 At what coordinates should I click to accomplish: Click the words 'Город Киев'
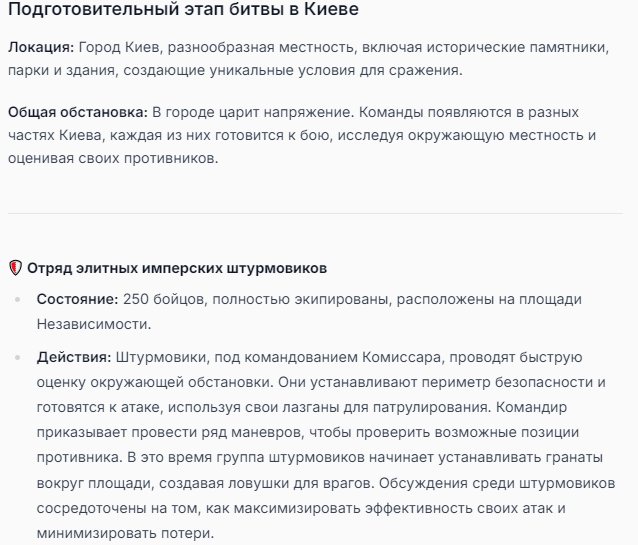[119, 47]
